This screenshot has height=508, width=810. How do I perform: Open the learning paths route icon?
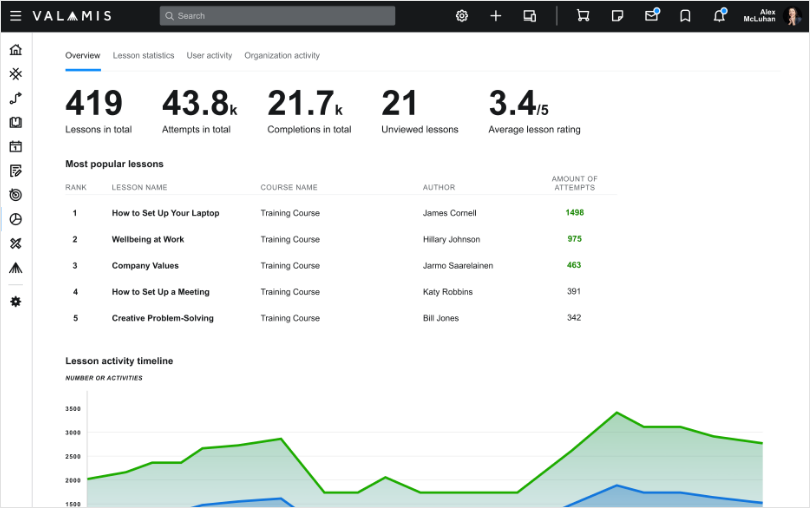(15, 98)
